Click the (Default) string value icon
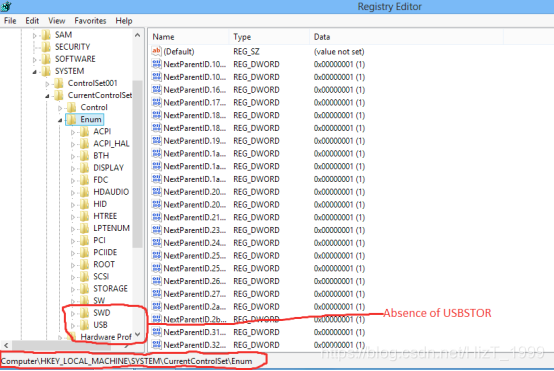This screenshot has height=371, width=554. point(157,51)
